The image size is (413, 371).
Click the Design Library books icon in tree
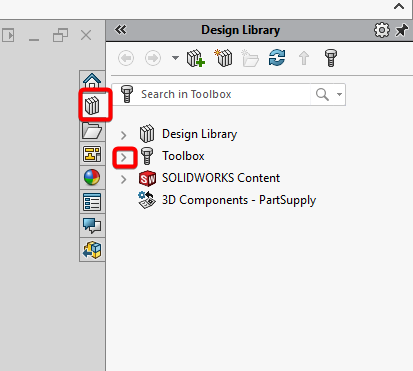coord(147,134)
